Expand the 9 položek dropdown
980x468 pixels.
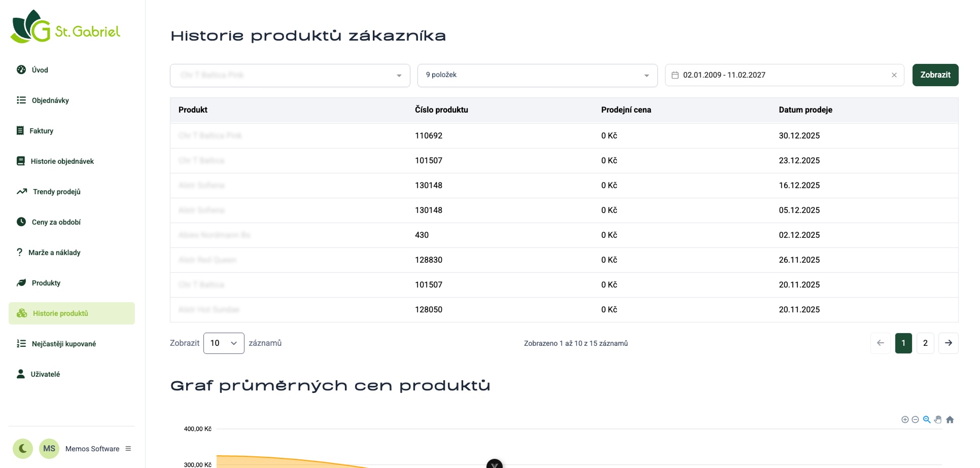coord(537,76)
